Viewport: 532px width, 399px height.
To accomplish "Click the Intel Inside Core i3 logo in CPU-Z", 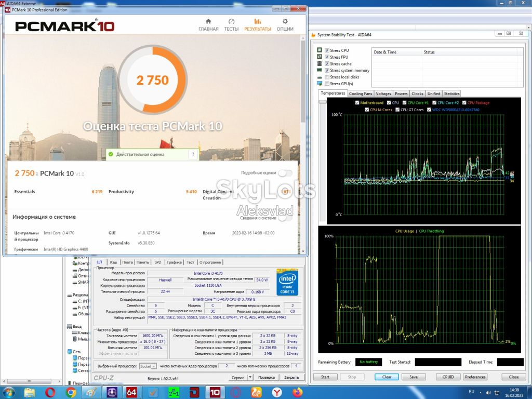I will tap(287, 282).
